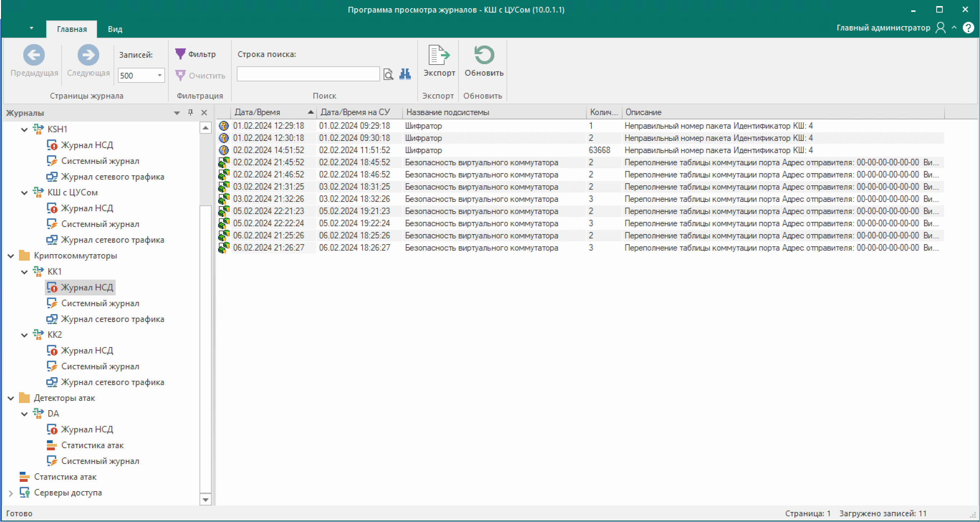980x522 pixels.
Task: Click the Обновить refresh icon
Action: pos(484,56)
